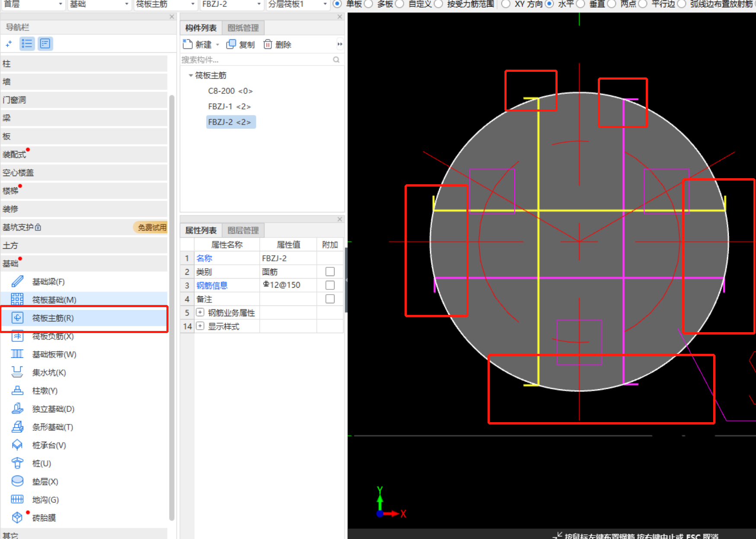The image size is (756, 539).
Task: Click the 名称 property name link
Action: point(204,258)
